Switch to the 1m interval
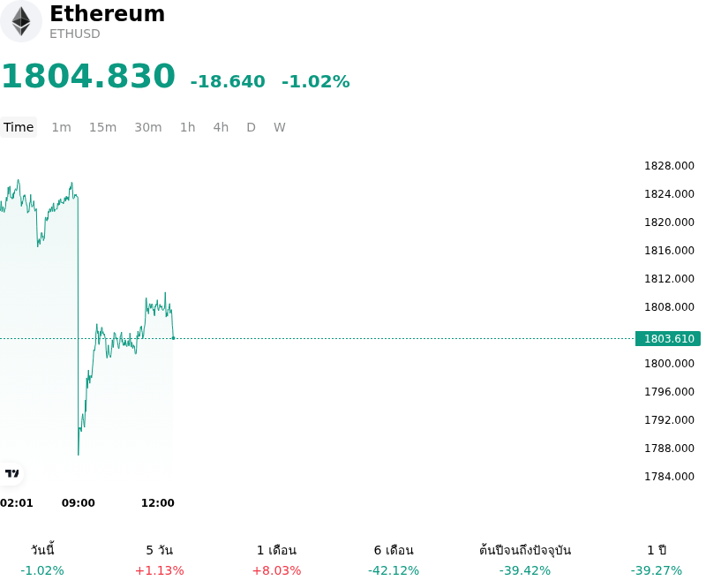 click(x=61, y=127)
